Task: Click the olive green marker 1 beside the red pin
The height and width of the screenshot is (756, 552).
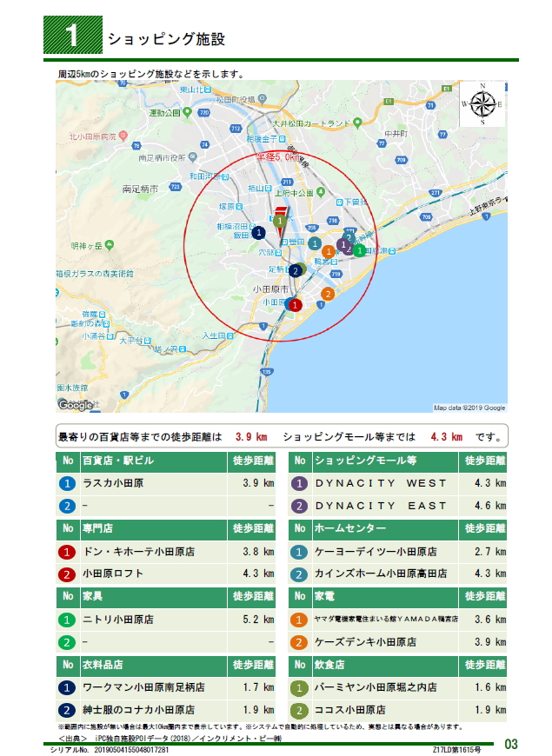Action: [280, 222]
